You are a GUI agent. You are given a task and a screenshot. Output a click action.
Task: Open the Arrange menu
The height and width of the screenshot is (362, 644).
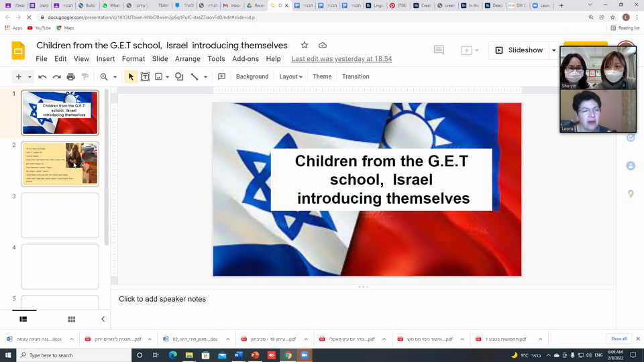click(x=188, y=59)
